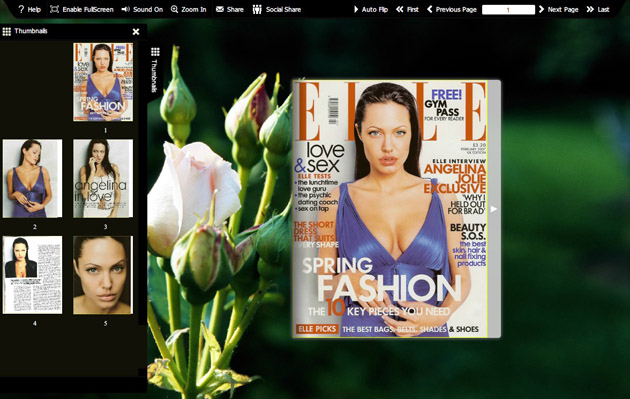Screen dimensions: 630x399
Task: Click the Enable FullScreen frame icon
Action: [54, 9]
